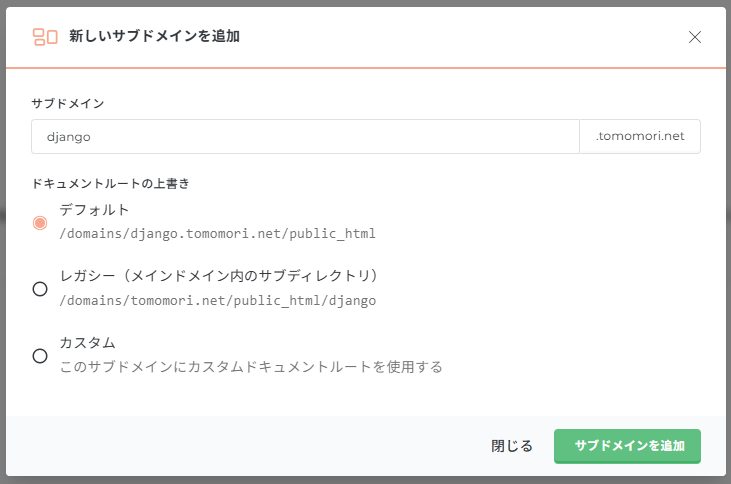
Task: Click the orange divider line under the header
Action: click(365, 68)
